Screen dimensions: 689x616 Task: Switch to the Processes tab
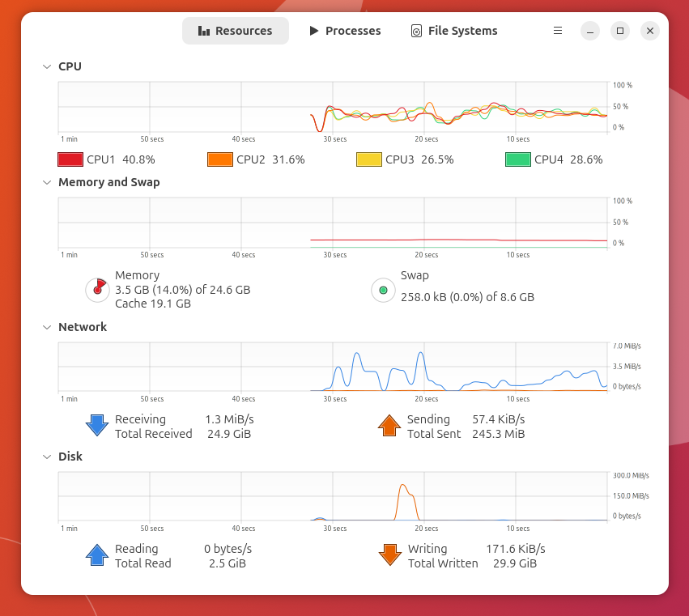[345, 31]
